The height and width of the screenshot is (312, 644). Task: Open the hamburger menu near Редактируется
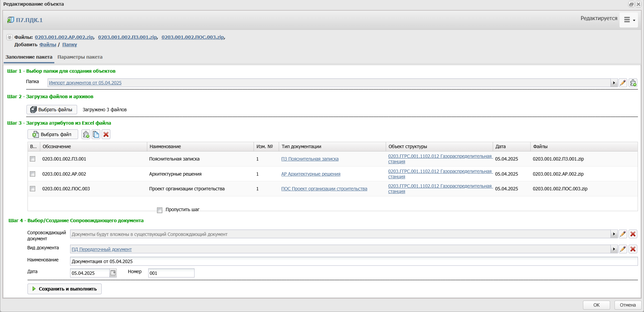click(629, 20)
